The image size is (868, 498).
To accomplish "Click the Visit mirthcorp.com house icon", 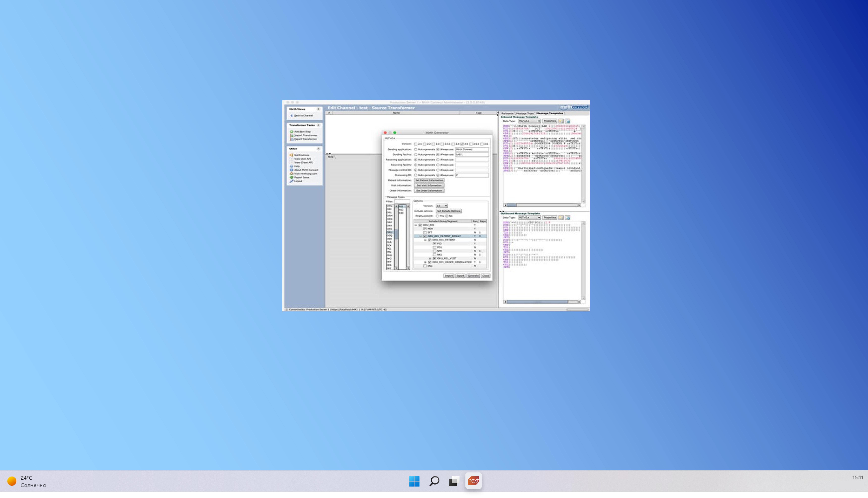I will click(292, 174).
